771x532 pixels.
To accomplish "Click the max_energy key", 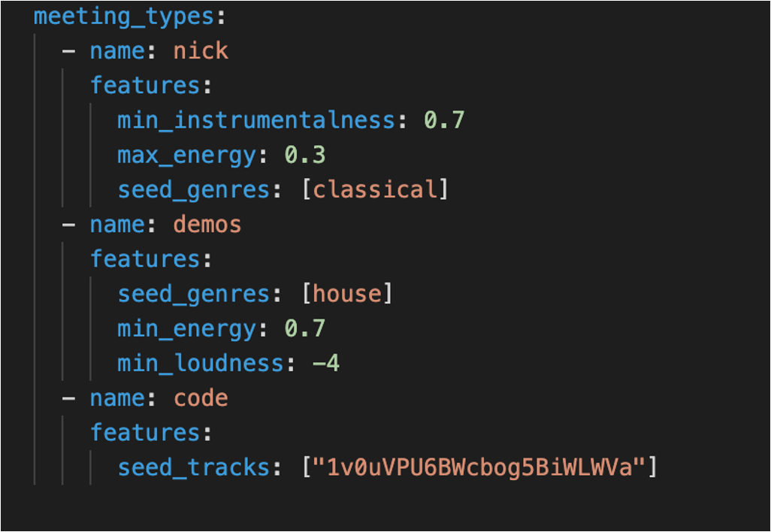I will pos(187,156).
